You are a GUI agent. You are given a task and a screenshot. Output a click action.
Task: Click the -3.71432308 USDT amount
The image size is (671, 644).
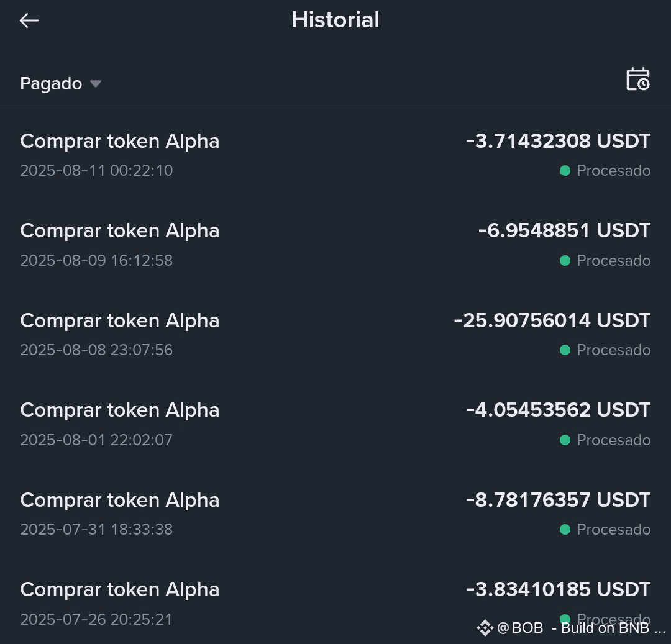coord(559,141)
